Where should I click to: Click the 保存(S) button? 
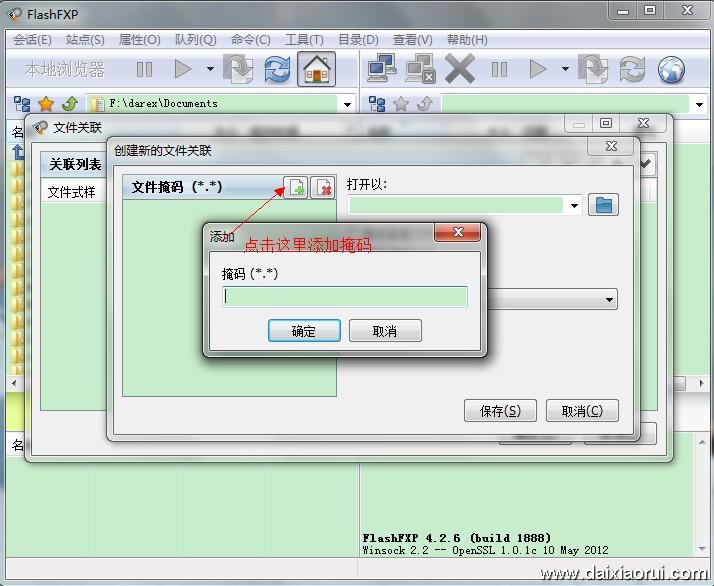[500, 411]
